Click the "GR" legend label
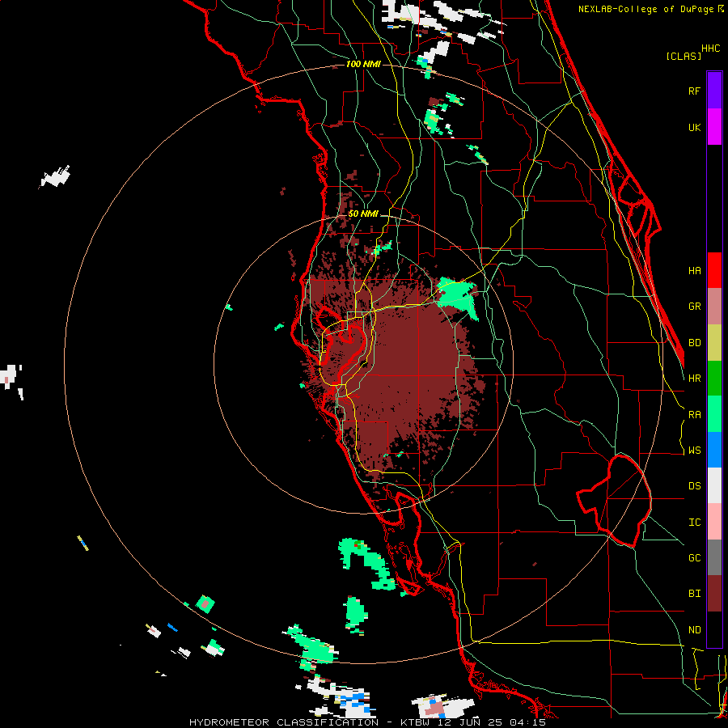728x728 pixels. click(694, 307)
